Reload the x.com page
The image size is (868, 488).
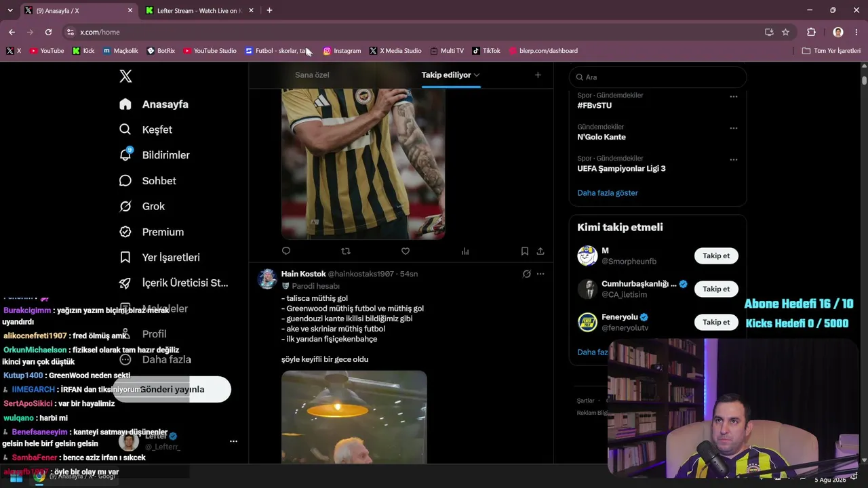[48, 32]
